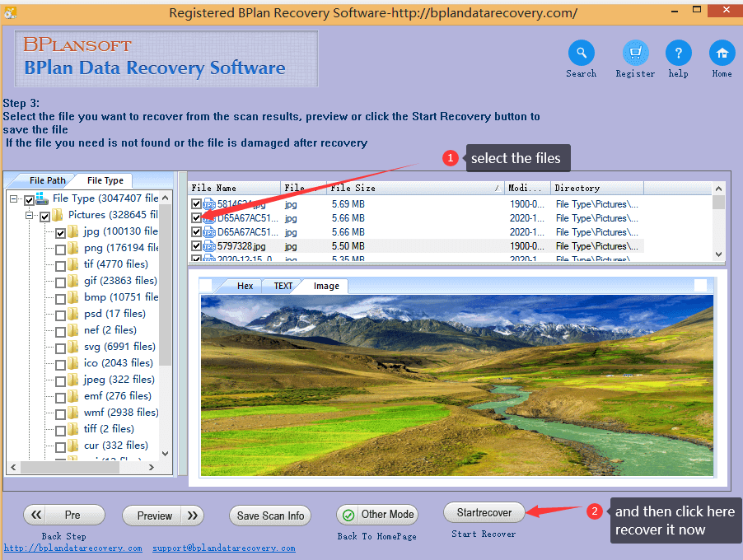Image resolution: width=743 pixels, height=560 pixels.
Task: Click tree scrollbar up arrow
Action: pyautogui.click(x=165, y=198)
